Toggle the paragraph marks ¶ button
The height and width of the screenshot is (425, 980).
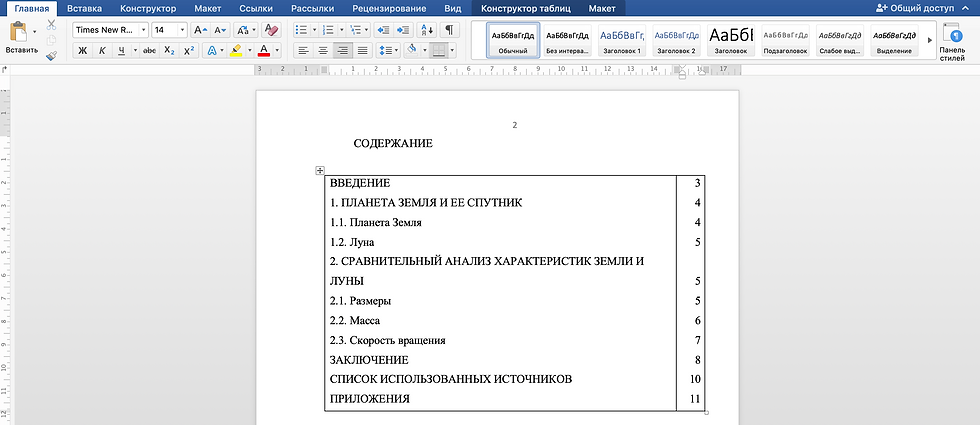tap(449, 30)
